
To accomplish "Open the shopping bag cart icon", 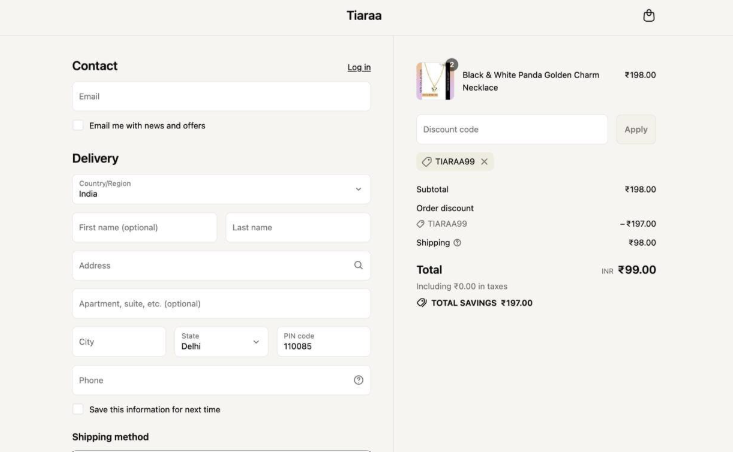I will pyautogui.click(x=649, y=16).
